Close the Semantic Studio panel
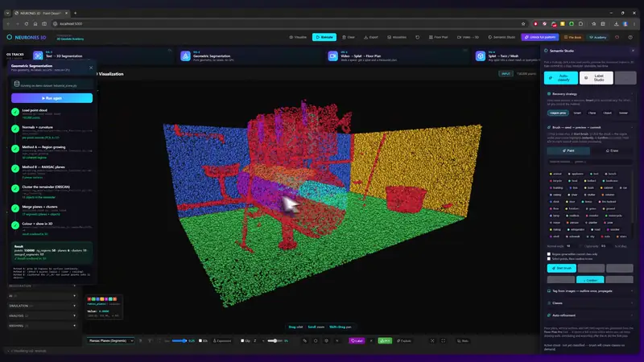Screen dimensions: 644x362 coord(633,51)
